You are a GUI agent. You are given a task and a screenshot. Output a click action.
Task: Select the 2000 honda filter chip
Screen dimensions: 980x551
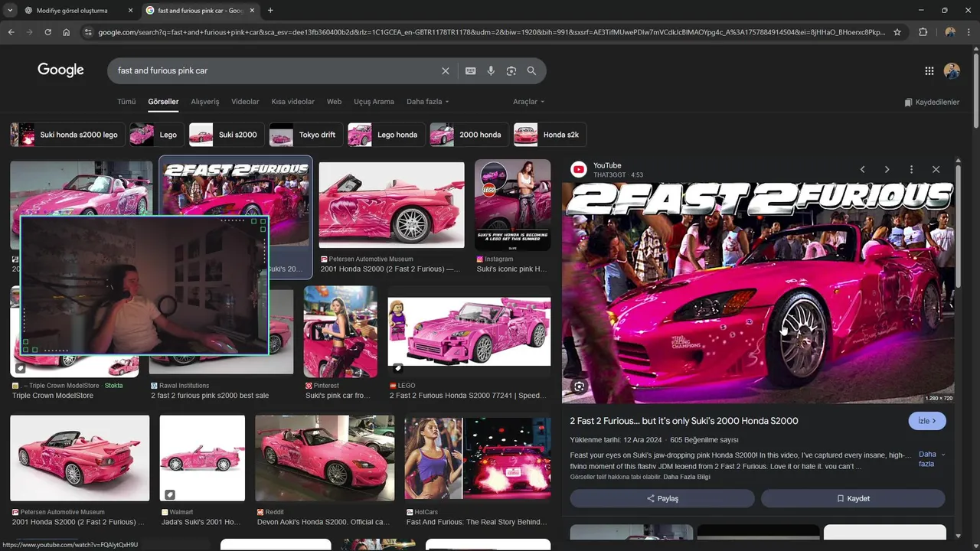pos(469,135)
